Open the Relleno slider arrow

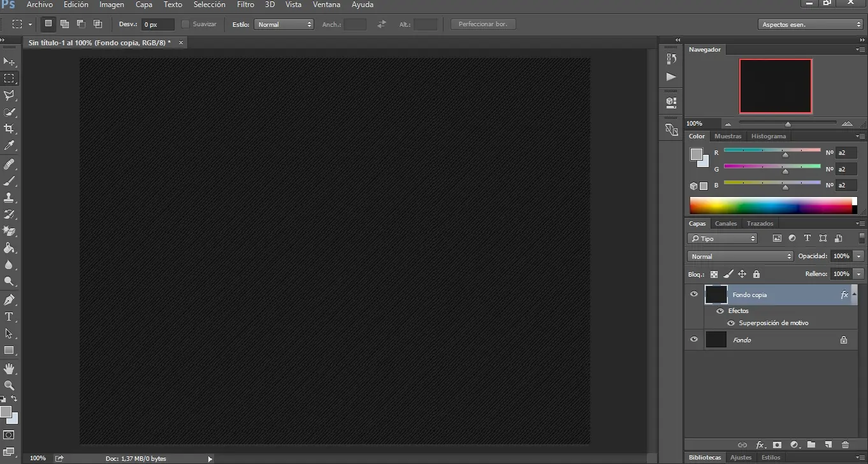[859, 274]
